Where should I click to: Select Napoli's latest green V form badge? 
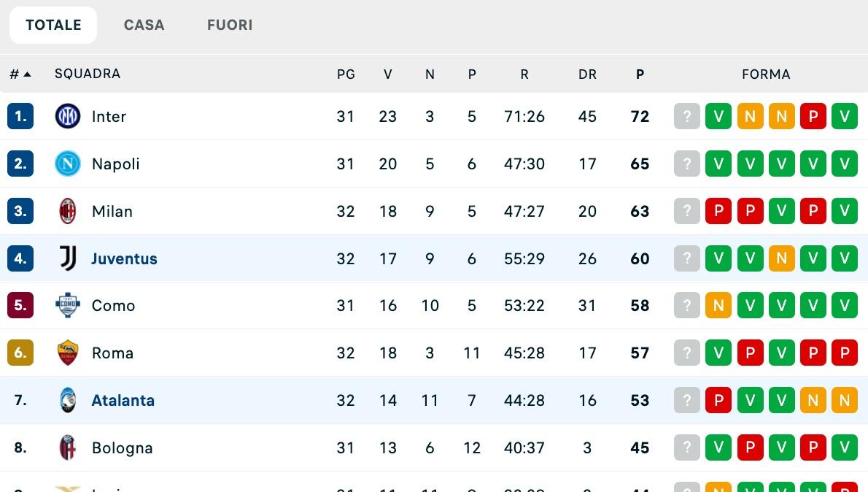pyautogui.click(x=718, y=164)
